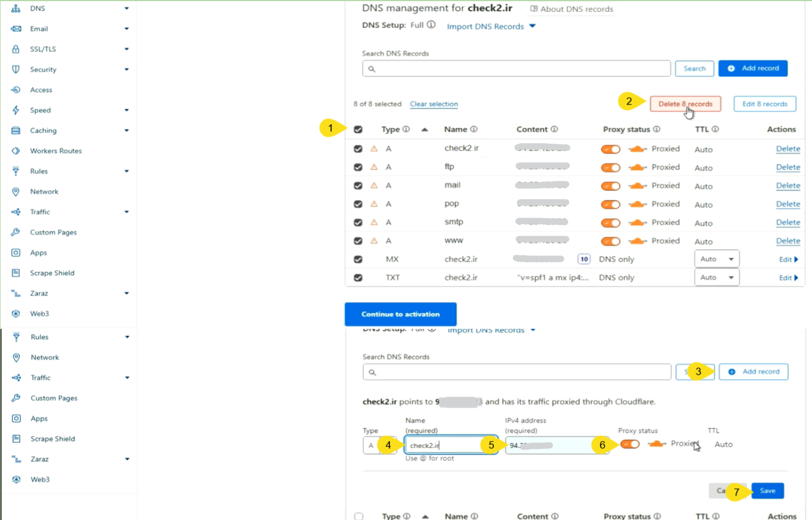This screenshot has height=520, width=812.
Task: Click the info icon beside Name column header
Action: tap(474, 129)
